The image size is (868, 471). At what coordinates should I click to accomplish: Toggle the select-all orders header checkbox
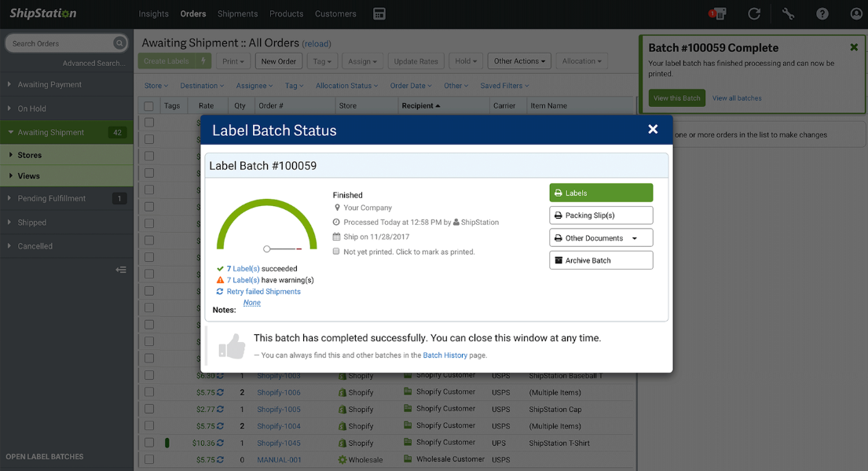(148, 106)
